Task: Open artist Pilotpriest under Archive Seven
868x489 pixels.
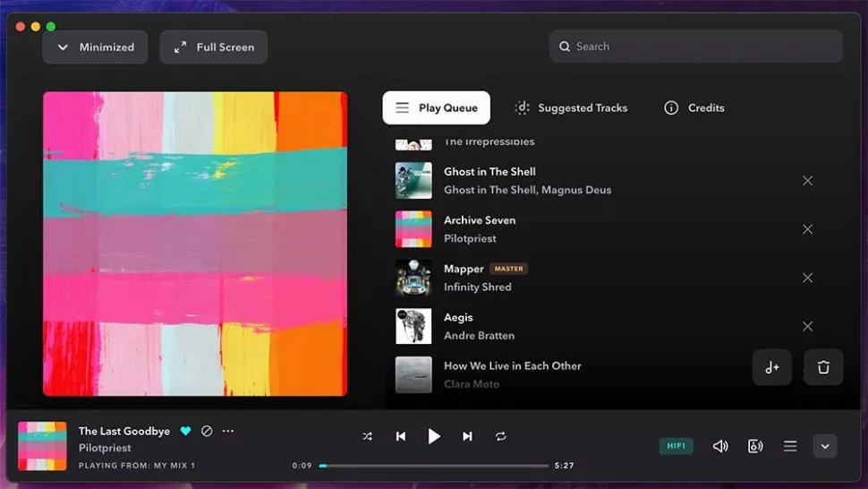Action: coord(470,239)
